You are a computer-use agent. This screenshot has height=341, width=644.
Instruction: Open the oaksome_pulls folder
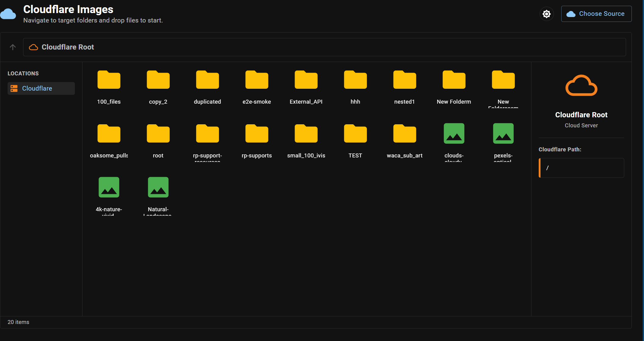tap(109, 141)
